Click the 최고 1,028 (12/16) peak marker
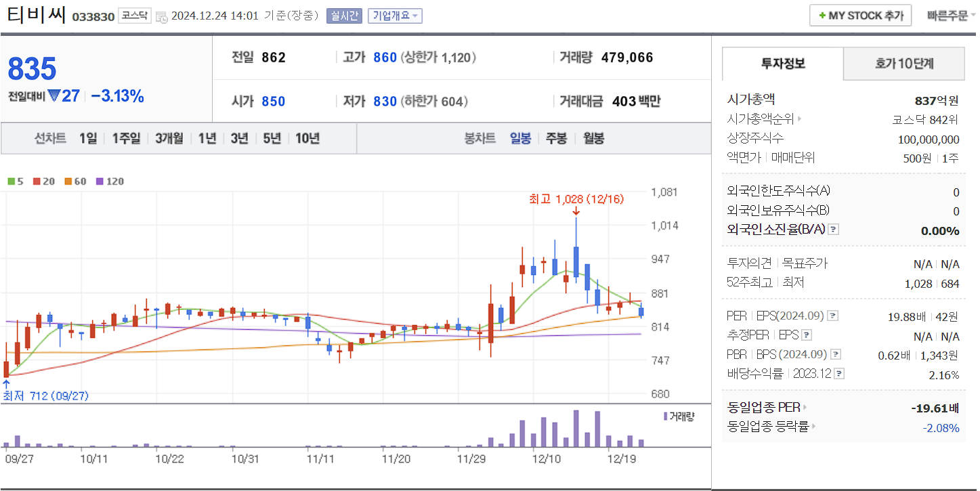980x491 pixels. tap(576, 199)
